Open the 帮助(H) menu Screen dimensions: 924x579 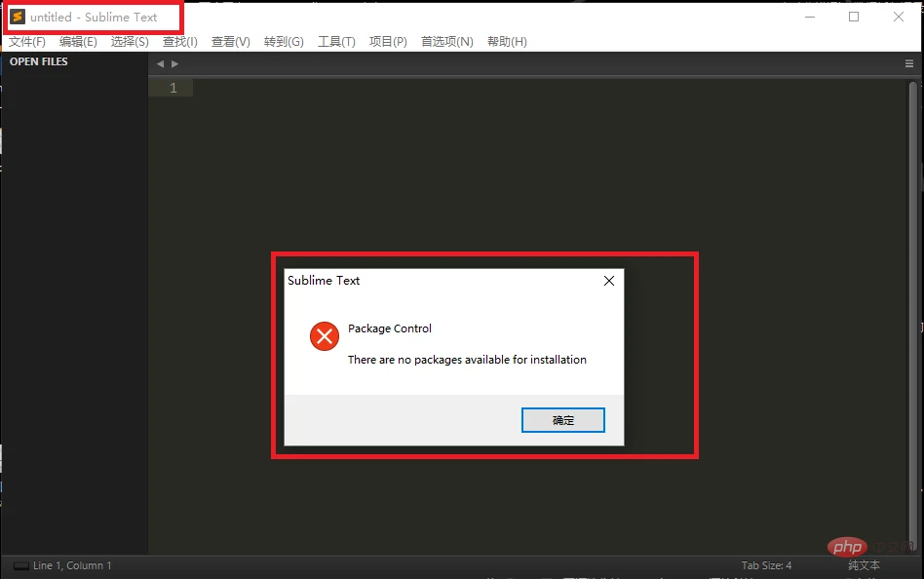(507, 42)
